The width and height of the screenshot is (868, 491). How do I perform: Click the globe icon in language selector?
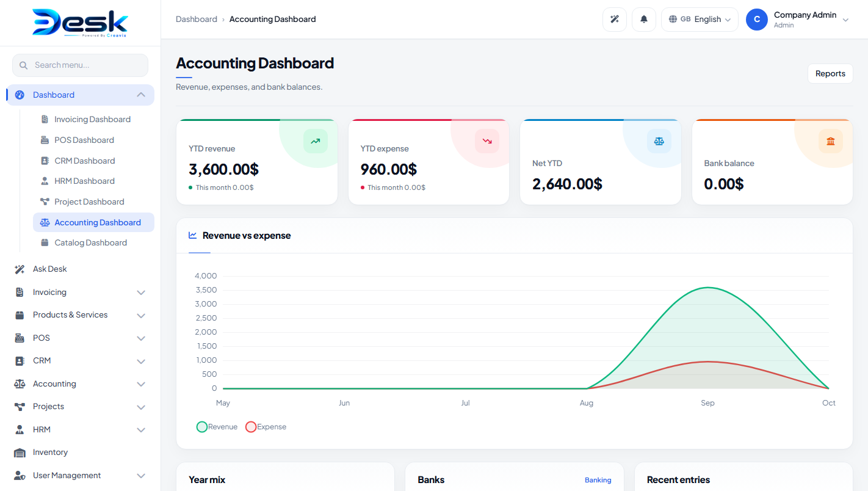[673, 19]
